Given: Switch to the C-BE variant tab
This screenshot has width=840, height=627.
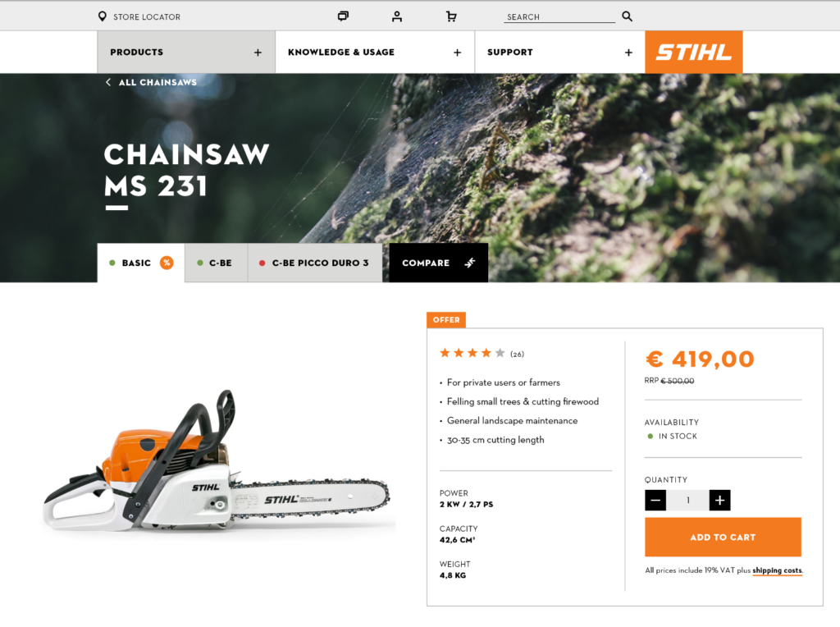Looking at the screenshot, I should pyautogui.click(x=216, y=263).
